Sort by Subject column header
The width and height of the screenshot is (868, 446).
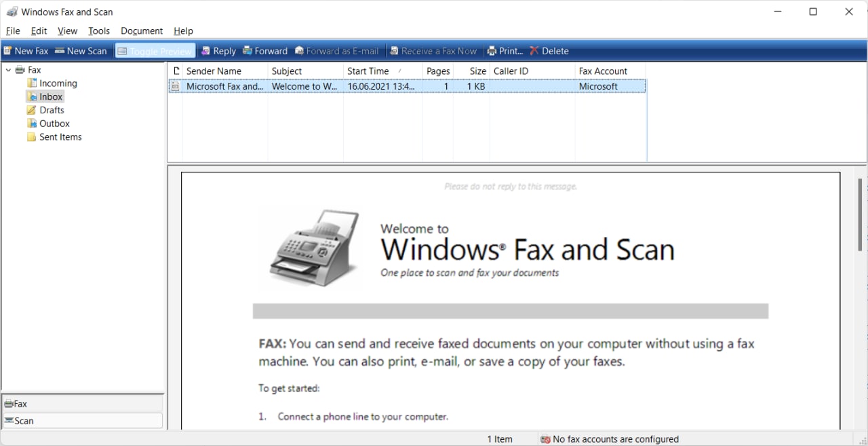(x=306, y=71)
